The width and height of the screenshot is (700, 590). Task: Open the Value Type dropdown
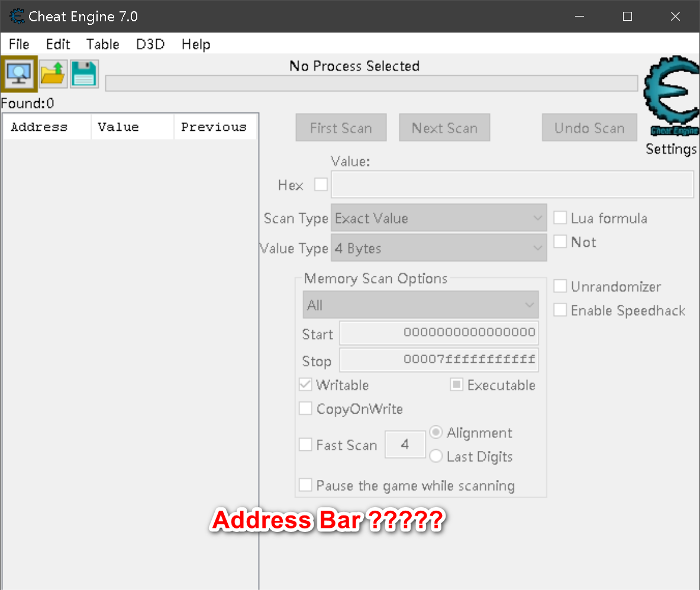(x=438, y=249)
